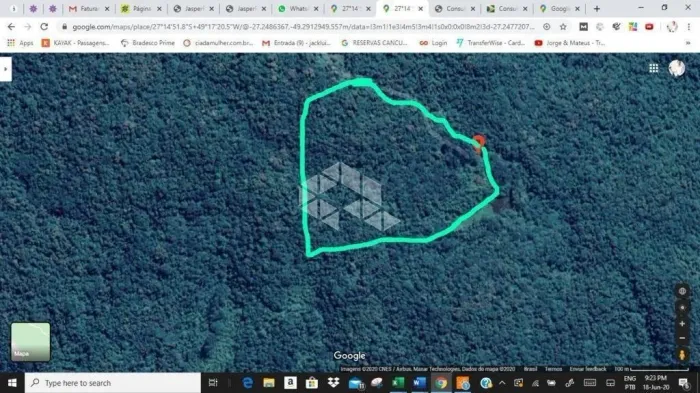Reload the Google Maps page
This screenshot has height=393, width=700.
(44, 27)
